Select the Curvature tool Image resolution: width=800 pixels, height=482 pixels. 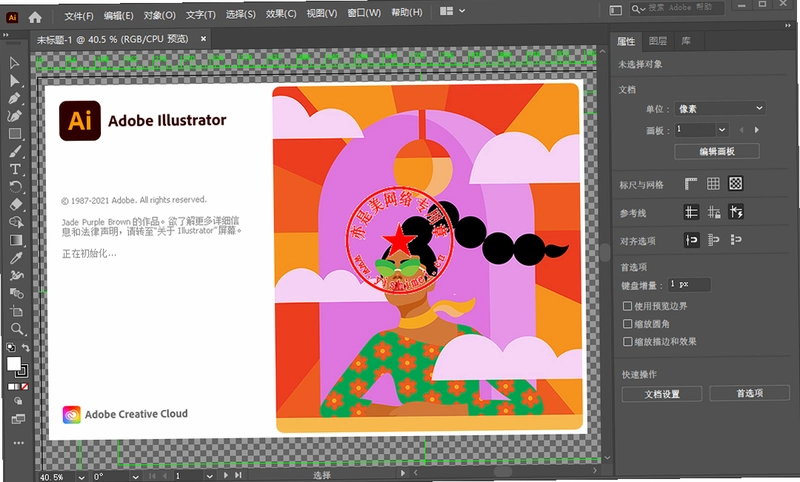pyautogui.click(x=14, y=116)
